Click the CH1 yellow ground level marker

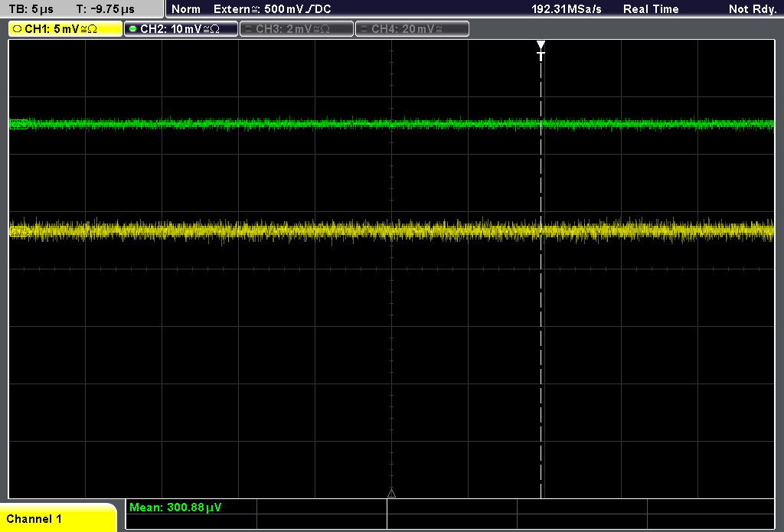(x=18, y=231)
